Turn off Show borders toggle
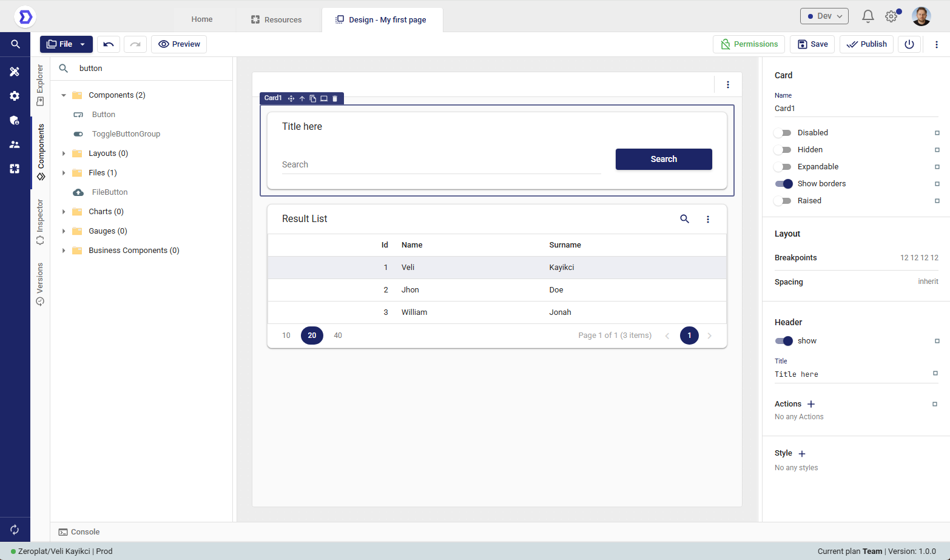The image size is (950, 560). click(x=783, y=184)
